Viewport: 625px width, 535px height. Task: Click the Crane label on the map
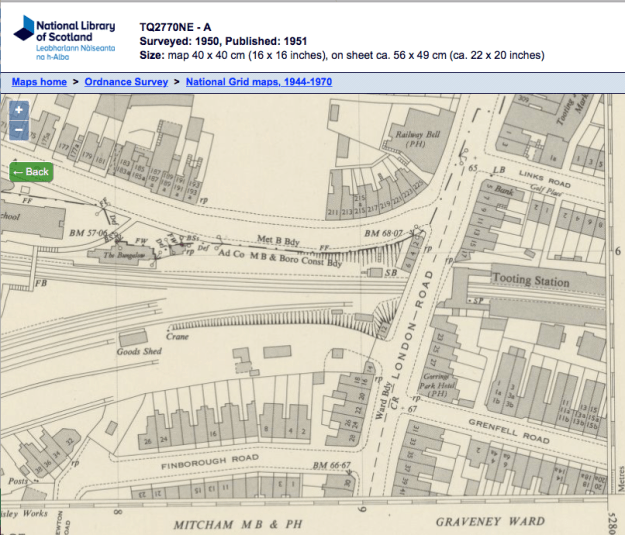[178, 337]
